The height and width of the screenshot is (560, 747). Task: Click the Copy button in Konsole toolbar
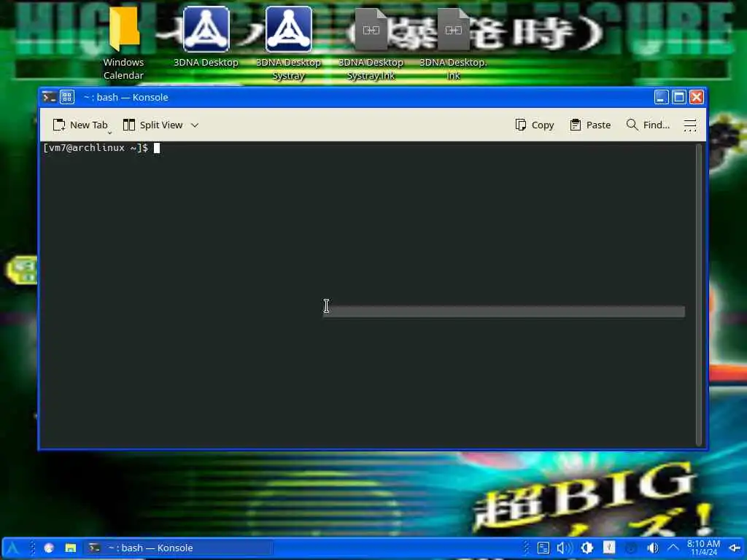tap(535, 125)
